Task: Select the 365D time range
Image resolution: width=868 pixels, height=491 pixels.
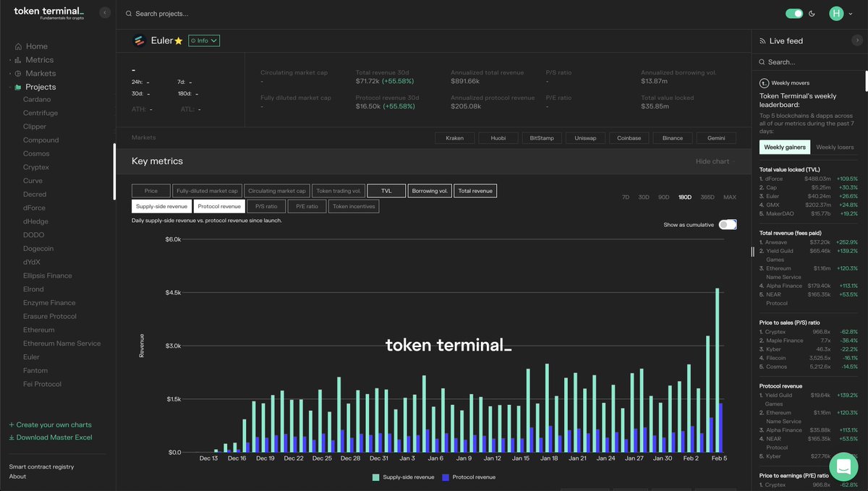Action: tap(707, 197)
